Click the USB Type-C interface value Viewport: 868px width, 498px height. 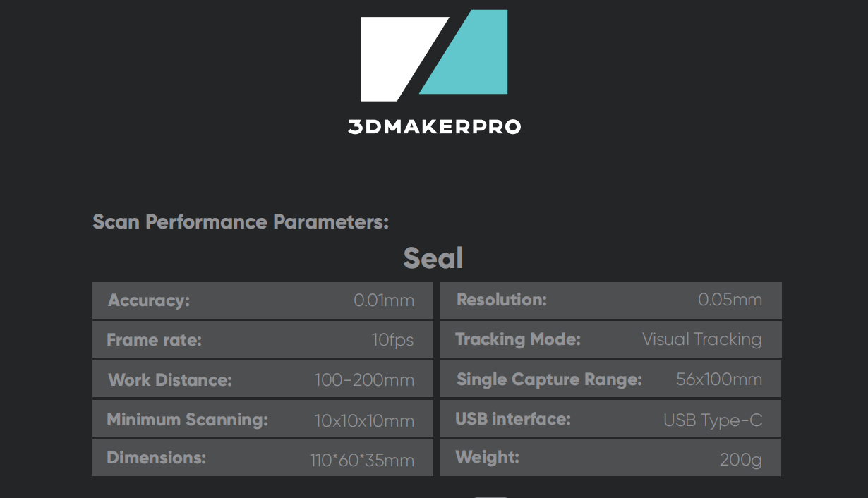pyautogui.click(x=713, y=420)
